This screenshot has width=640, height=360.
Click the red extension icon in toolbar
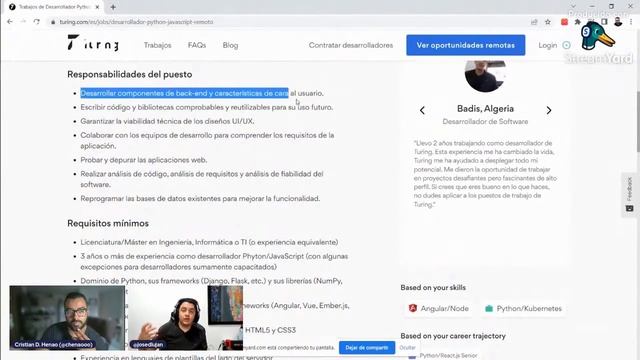tap(564, 22)
